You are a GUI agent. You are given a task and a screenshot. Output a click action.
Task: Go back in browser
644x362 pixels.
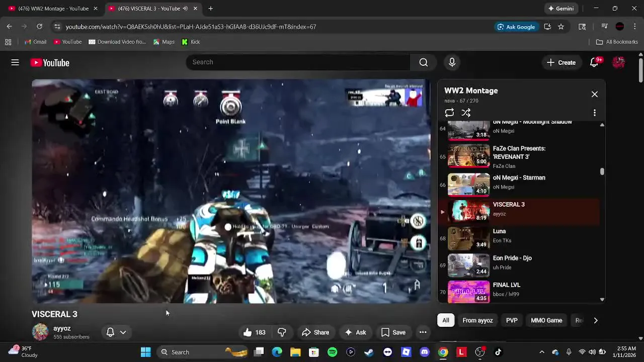(x=9, y=27)
